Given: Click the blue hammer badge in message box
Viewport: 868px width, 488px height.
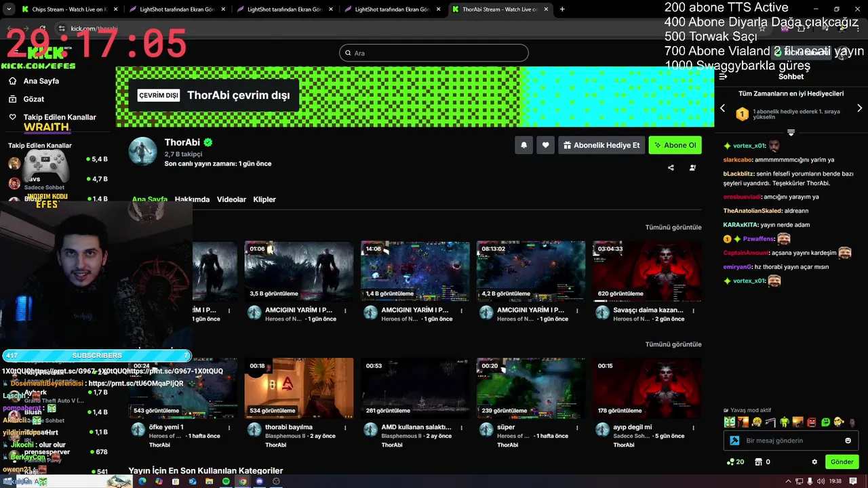Looking at the screenshot, I should tap(734, 441).
